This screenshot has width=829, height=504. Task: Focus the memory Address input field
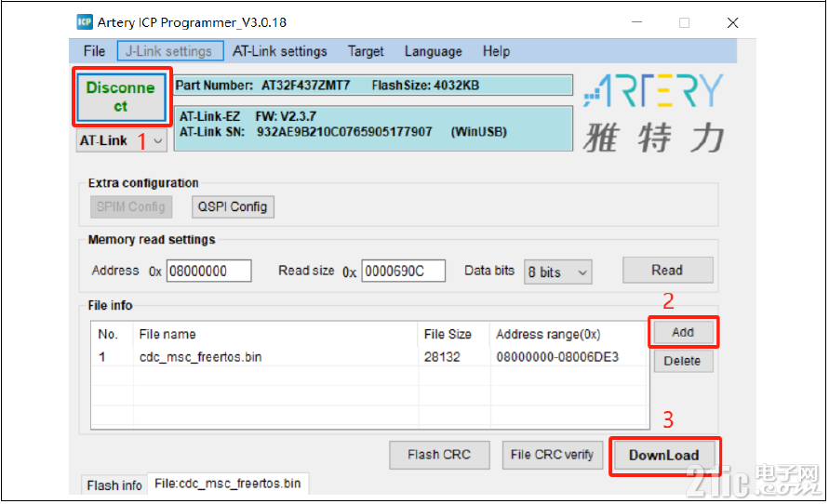coord(208,271)
